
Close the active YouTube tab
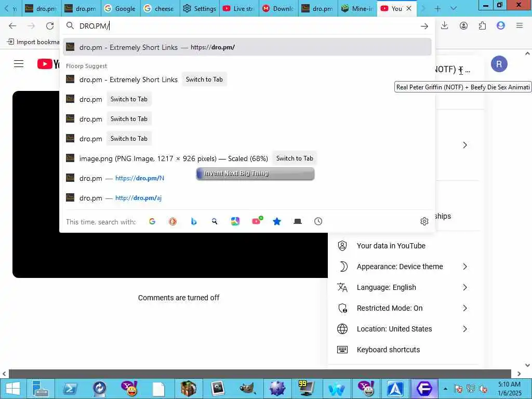click(409, 8)
